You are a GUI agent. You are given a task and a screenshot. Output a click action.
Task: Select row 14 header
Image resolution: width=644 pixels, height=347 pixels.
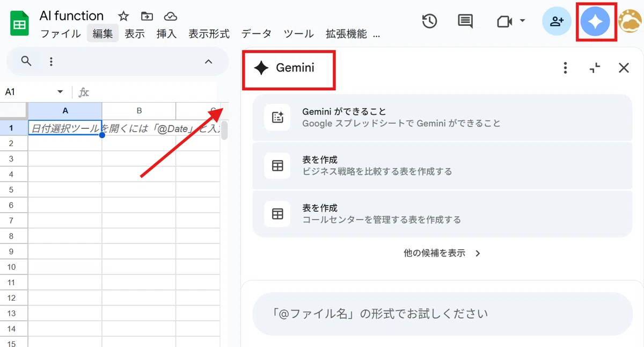pos(13,329)
